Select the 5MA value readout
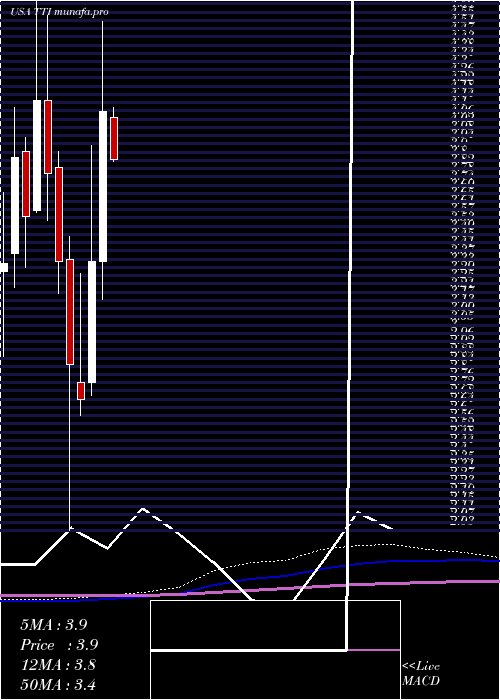The width and height of the screenshot is (500, 700). pos(54,625)
